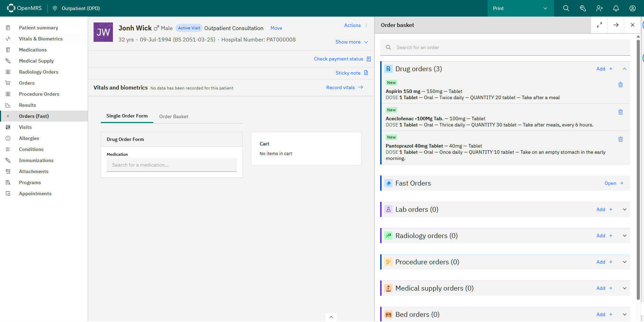Click the add patient icon
Image resolution: width=644 pixels, height=322 pixels.
point(599,8)
